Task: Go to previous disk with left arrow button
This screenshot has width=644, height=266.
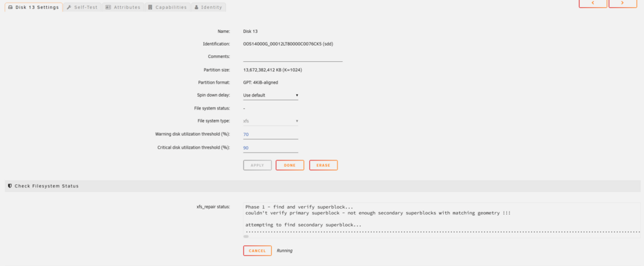Action: tap(592, 3)
